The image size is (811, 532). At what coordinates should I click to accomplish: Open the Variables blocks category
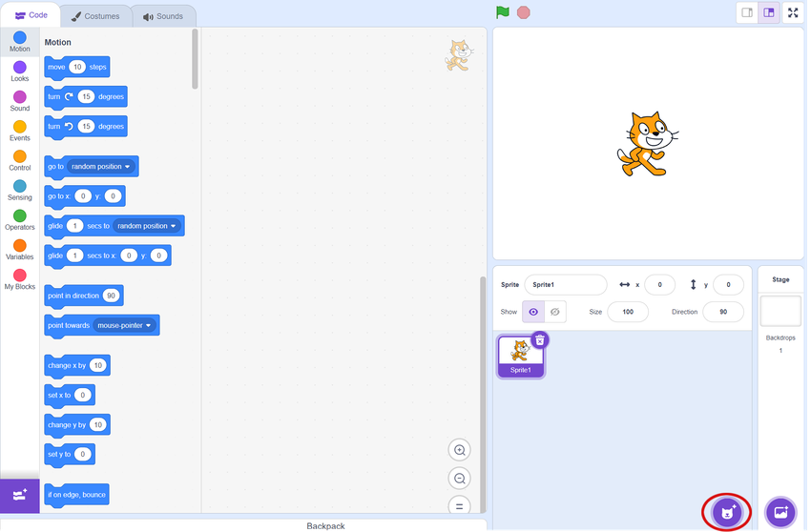coord(20,250)
